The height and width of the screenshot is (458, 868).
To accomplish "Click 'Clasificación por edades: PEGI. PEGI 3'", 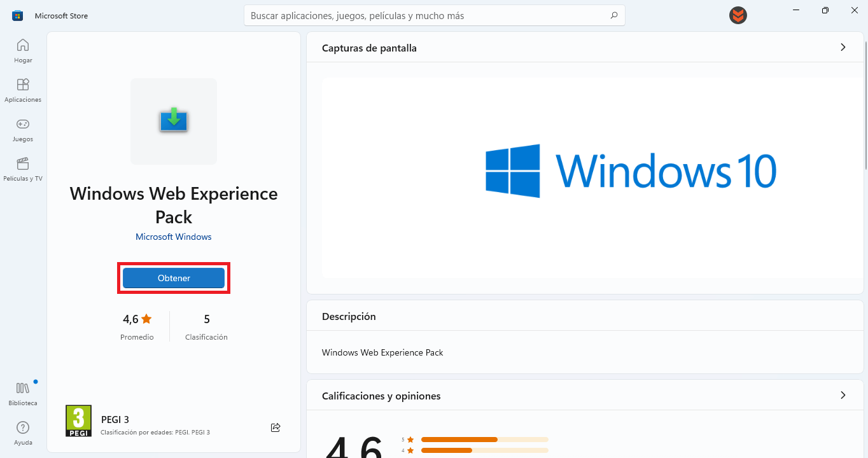I will click(155, 433).
